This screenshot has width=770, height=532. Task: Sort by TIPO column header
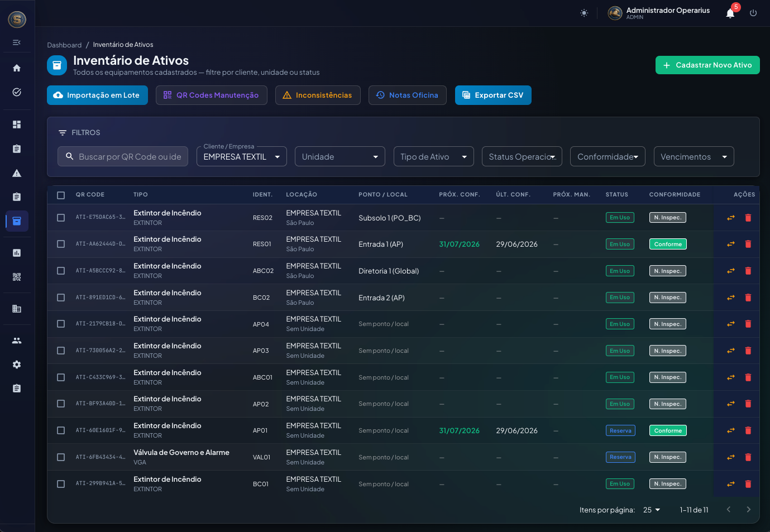pos(141,195)
